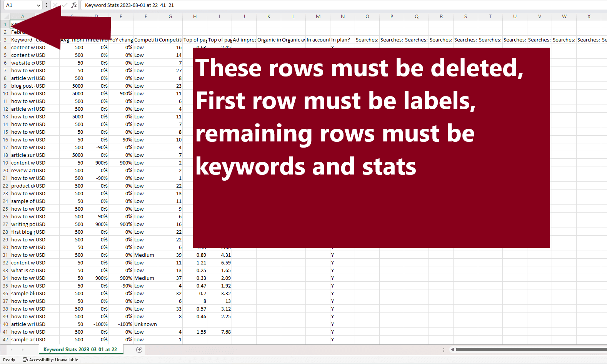Click Accessibility: Unavailable in status bar
Image resolution: width=607 pixels, height=364 pixels.
[53, 360]
